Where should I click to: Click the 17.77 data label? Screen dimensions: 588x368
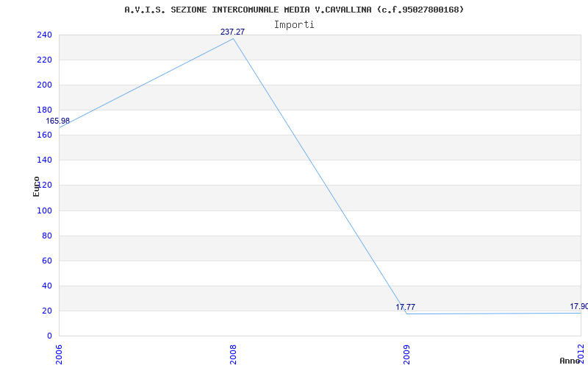coord(406,307)
